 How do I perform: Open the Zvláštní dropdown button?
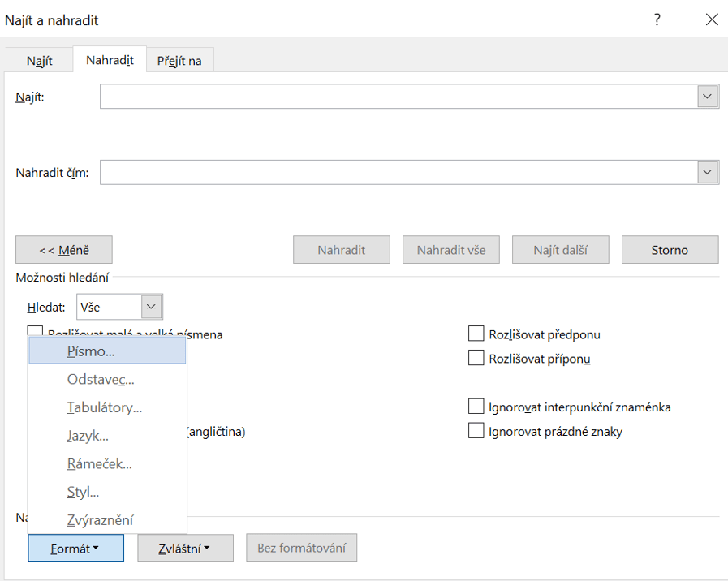(x=185, y=549)
